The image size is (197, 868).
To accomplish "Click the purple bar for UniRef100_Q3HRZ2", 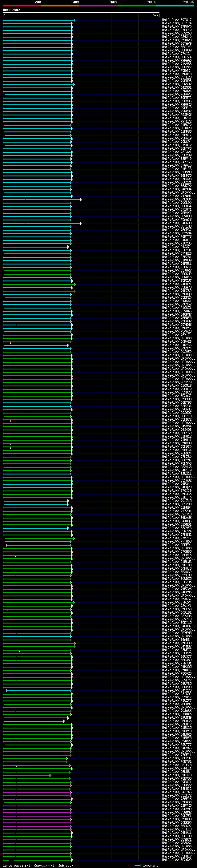I will coord(37,785).
